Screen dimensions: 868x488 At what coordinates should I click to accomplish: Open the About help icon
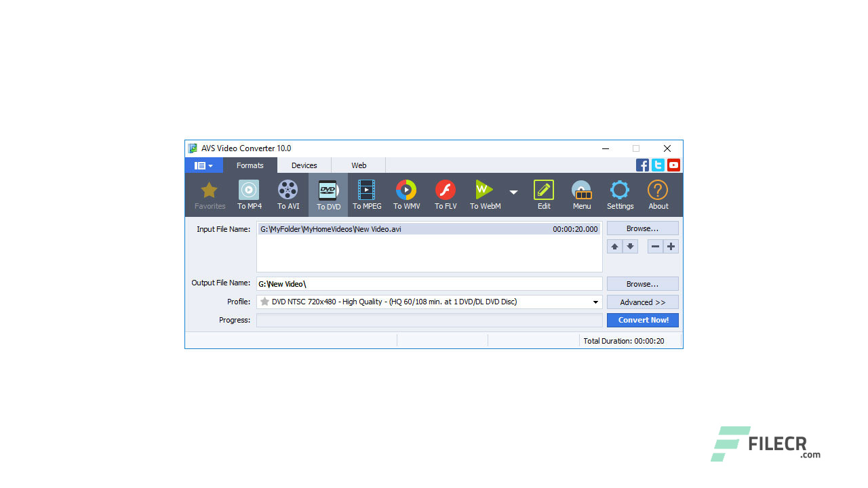point(658,195)
